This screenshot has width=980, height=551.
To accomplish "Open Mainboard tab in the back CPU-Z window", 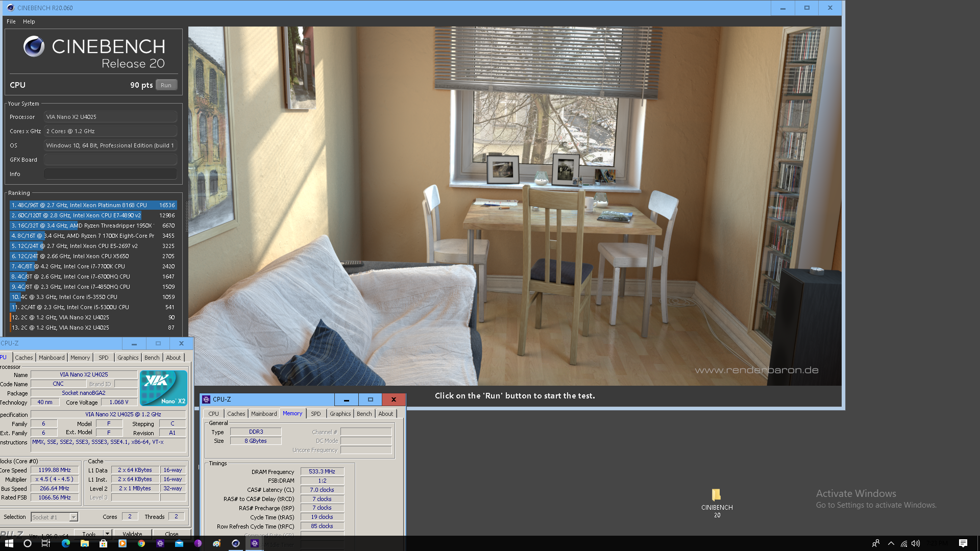I will pyautogui.click(x=52, y=358).
